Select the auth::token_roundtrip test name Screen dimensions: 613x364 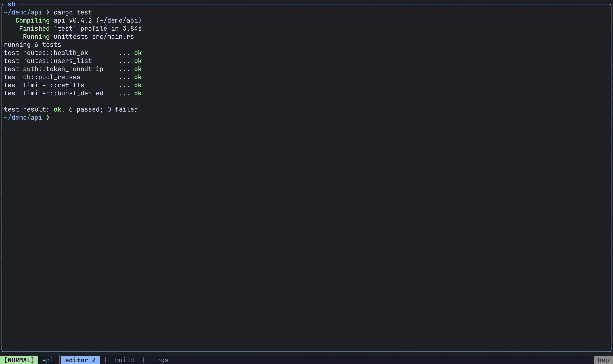click(63, 69)
